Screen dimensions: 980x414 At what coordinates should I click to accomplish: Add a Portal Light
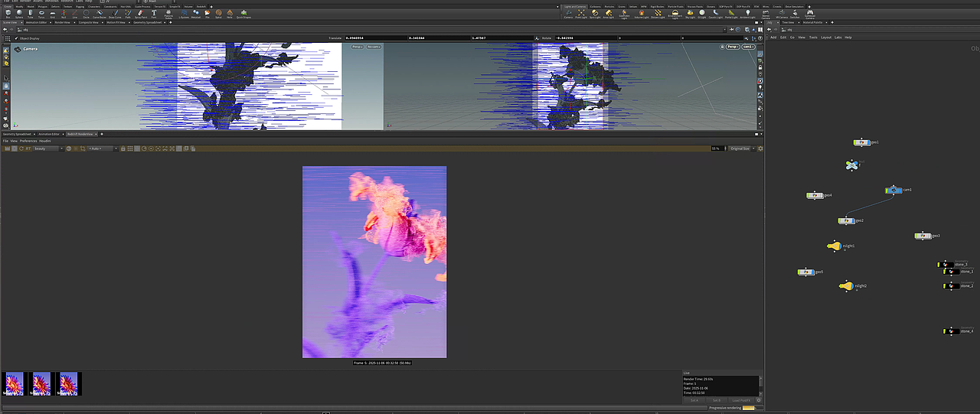pos(730,14)
